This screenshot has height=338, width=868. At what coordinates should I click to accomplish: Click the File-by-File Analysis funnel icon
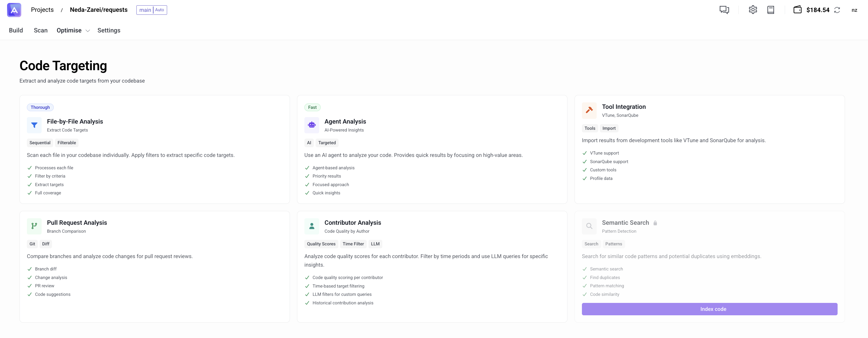point(34,125)
